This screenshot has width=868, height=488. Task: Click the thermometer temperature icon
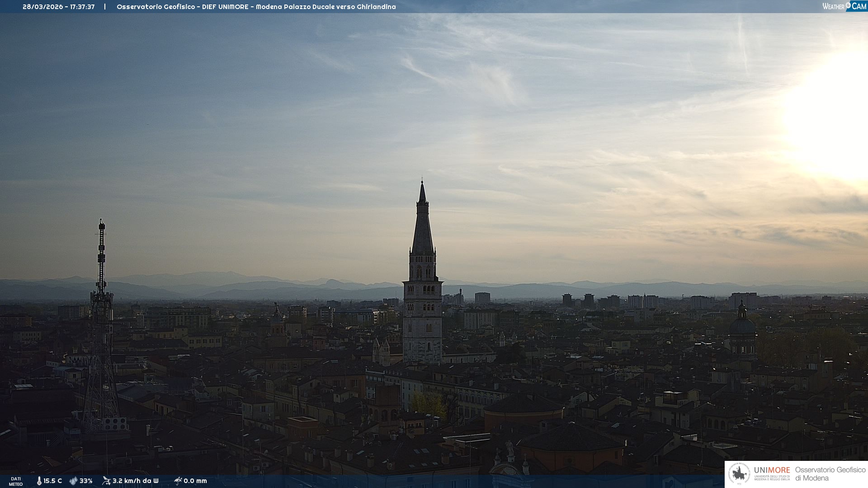(x=39, y=481)
